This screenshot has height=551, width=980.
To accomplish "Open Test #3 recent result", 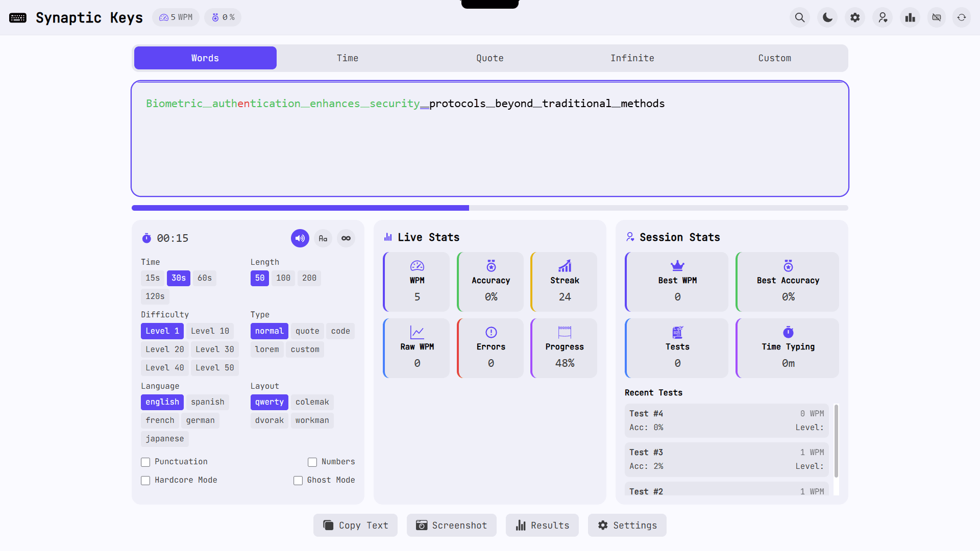I will 727,459.
